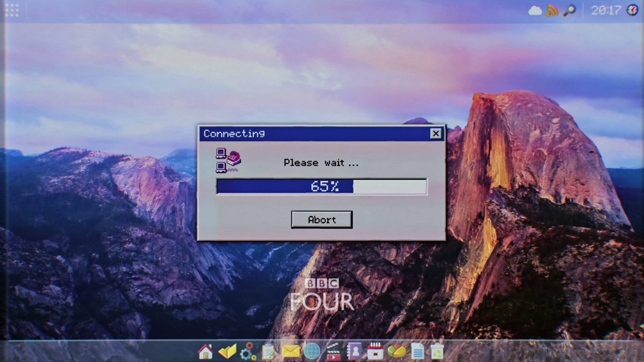Click the cloud icon in the top bar

click(535, 11)
